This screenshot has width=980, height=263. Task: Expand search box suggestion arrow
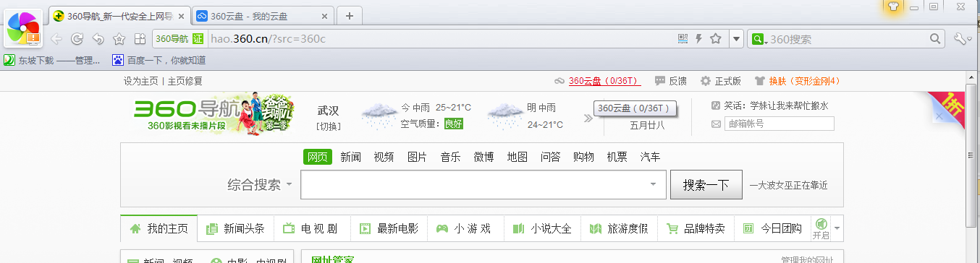(x=653, y=185)
